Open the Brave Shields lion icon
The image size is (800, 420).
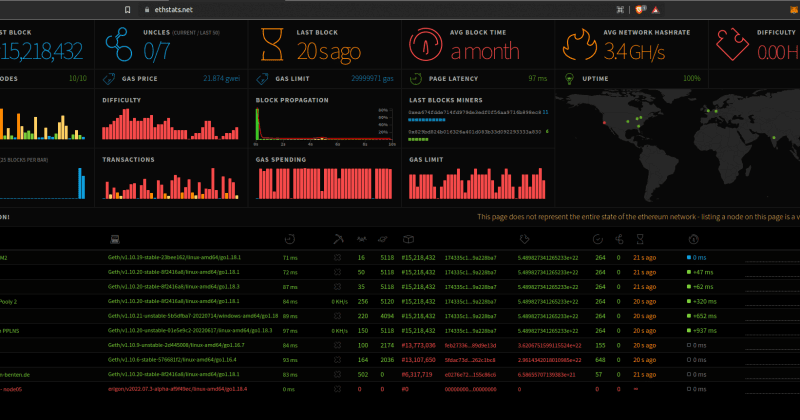(x=640, y=9)
